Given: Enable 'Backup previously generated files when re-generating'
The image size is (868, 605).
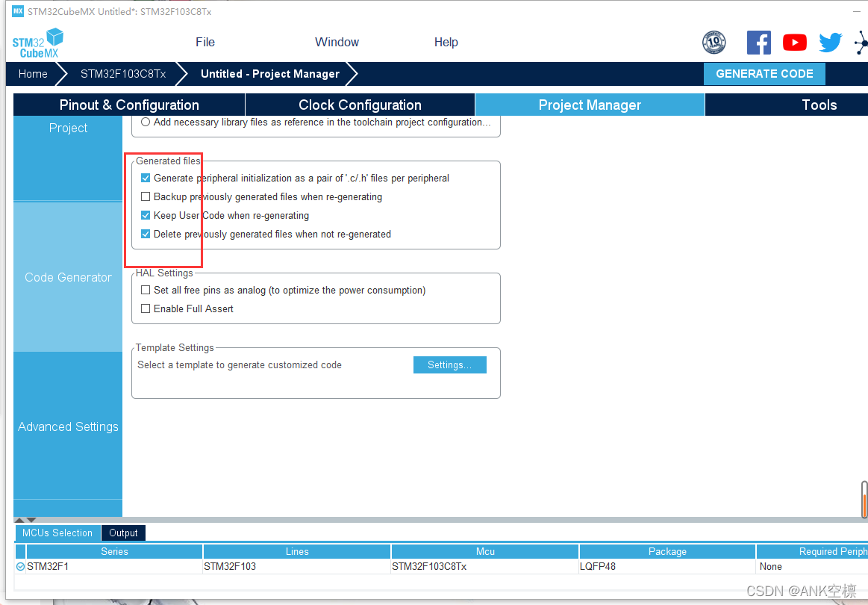Looking at the screenshot, I should tap(146, 196).
